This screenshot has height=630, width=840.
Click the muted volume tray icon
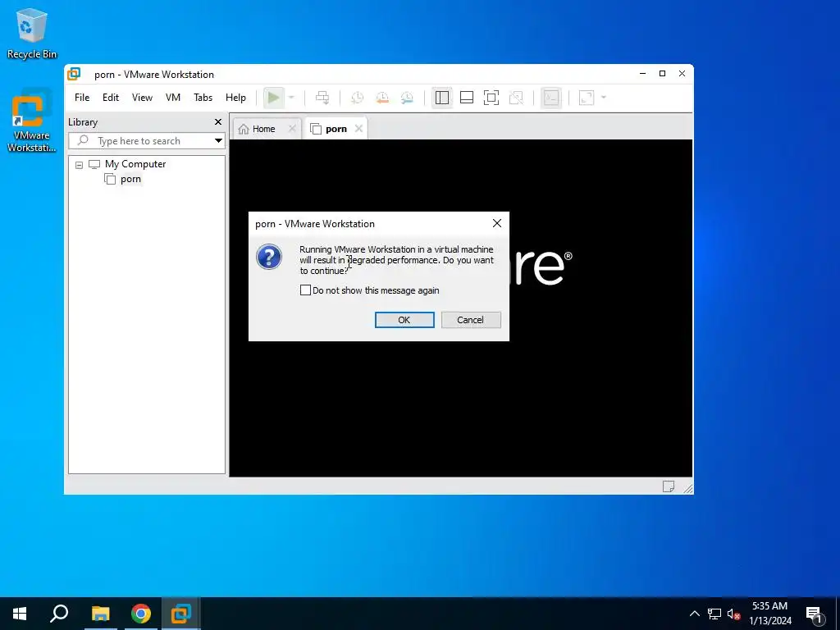click(x=733, y=614)
